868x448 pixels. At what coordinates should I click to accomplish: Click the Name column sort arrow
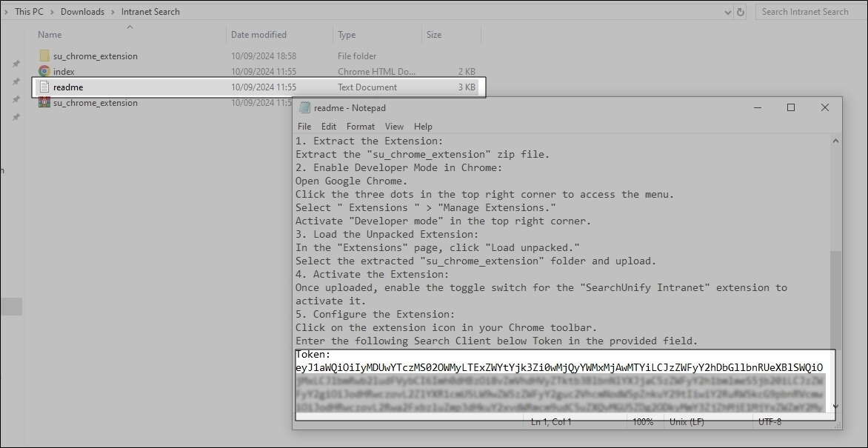(x=130, y=27)
